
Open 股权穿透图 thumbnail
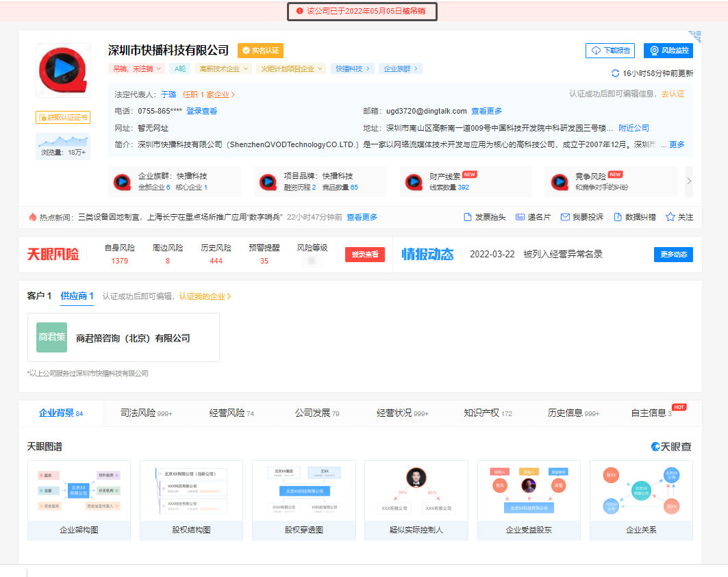304,500
